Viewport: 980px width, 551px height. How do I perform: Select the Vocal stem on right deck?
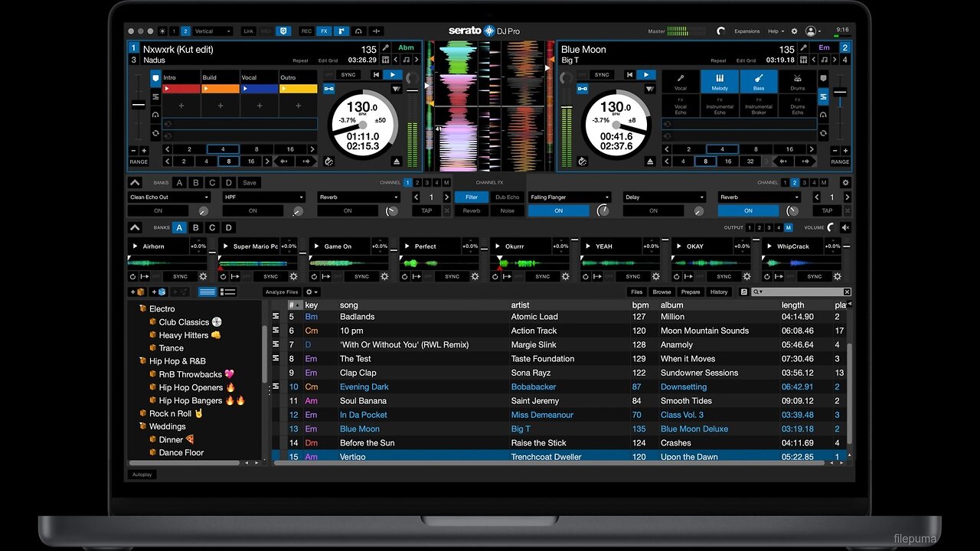tap(681, 82)
